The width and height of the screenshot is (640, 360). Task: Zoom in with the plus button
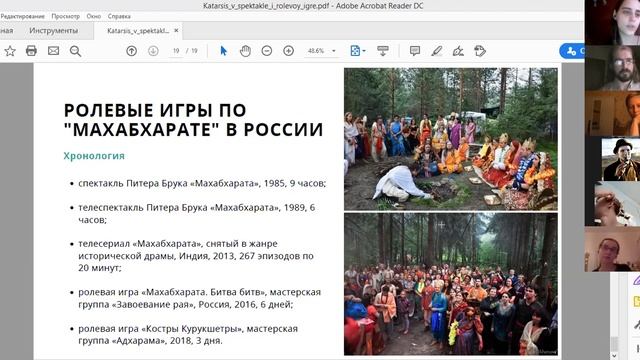click(x=289, y=51)
